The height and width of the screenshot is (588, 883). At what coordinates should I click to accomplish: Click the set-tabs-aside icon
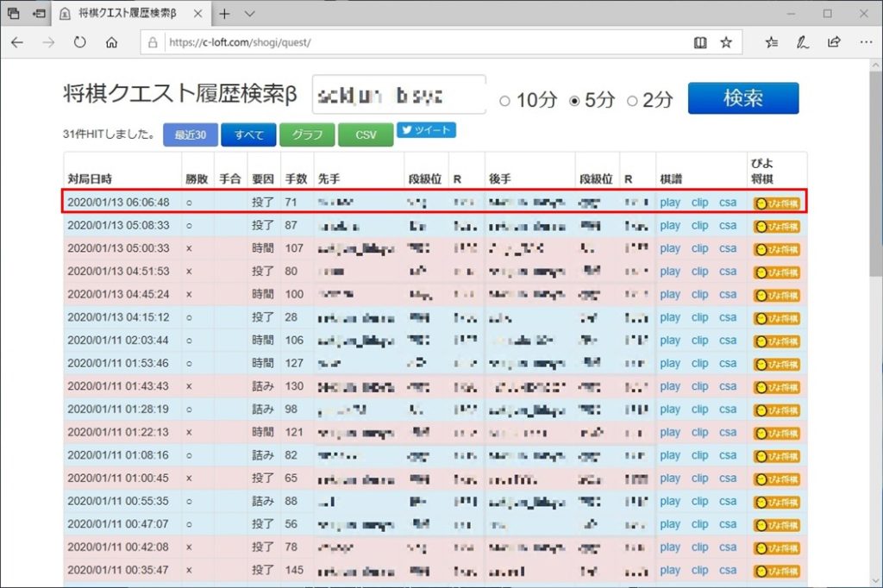click(x=39, y=14)
